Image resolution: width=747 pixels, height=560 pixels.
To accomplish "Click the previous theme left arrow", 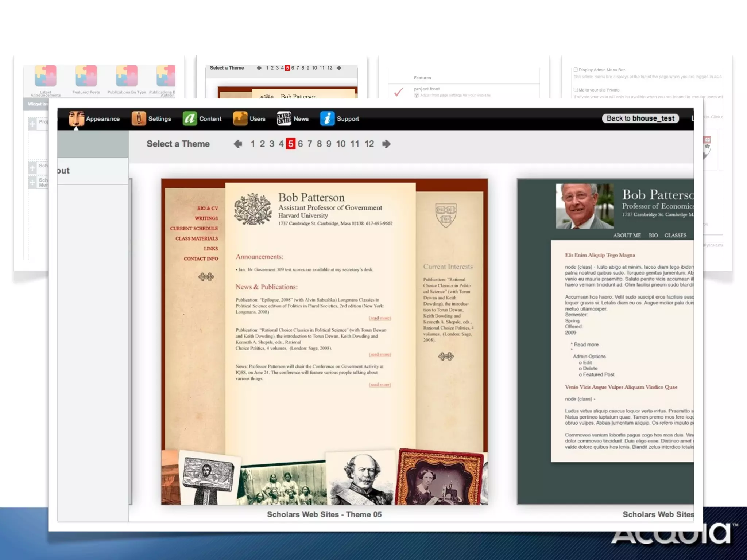I will pyautogui.click(x=238, y=144).
